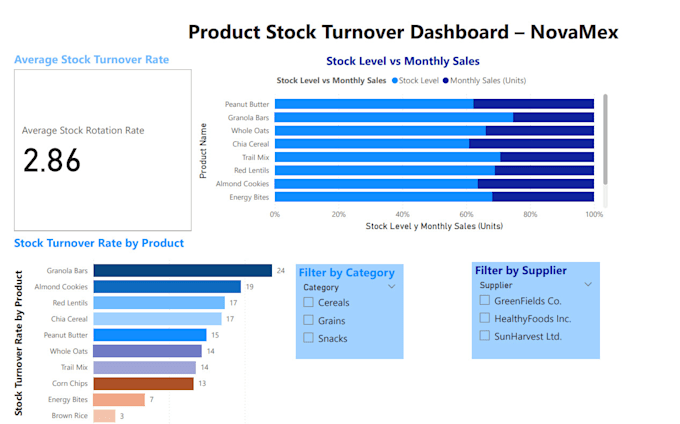Select the Corn Chips turnover bar
This screenshot has height=424, width=680.
(x=144, y=384)
